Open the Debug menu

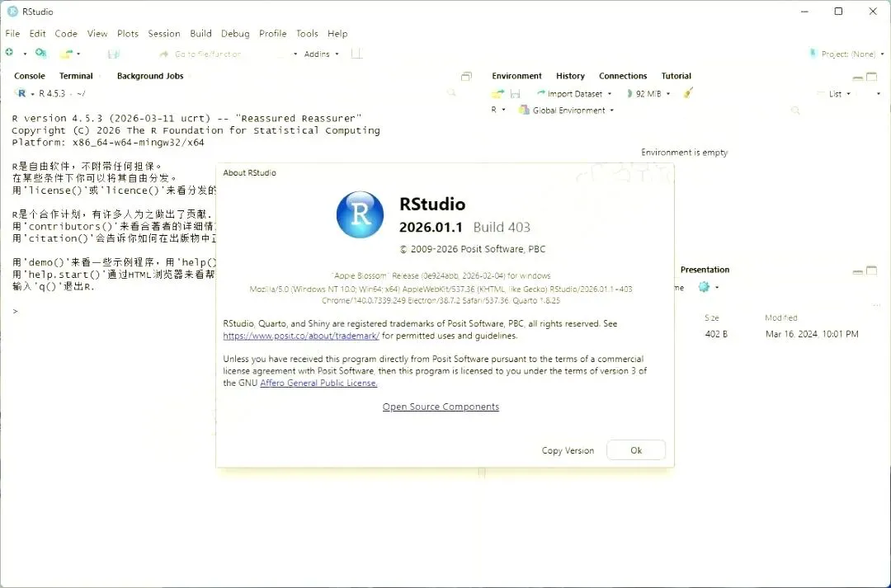[235, 34]
